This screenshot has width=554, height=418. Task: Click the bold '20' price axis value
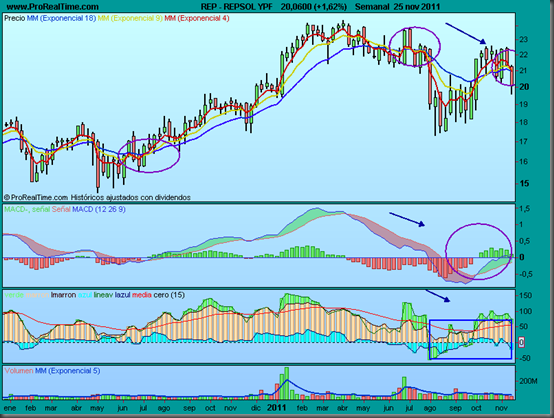tap(524, 87)
